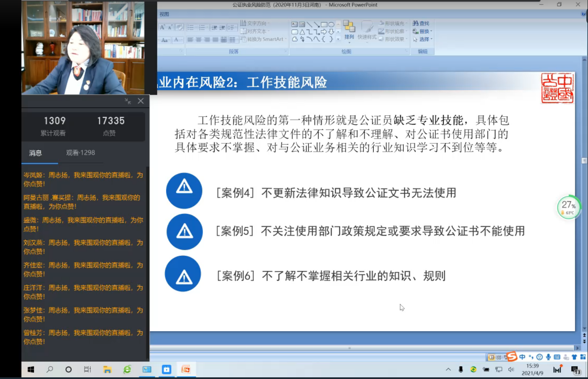Viewport: 588px width, 379px height.
Task: Click Convert to SmartArt button
Action: tap(264, 39)
